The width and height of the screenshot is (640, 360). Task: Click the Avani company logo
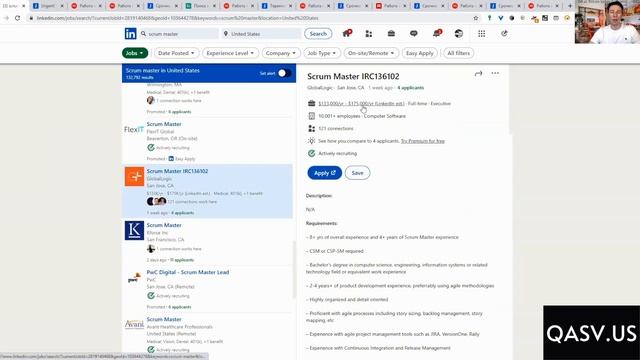point(134,324)
